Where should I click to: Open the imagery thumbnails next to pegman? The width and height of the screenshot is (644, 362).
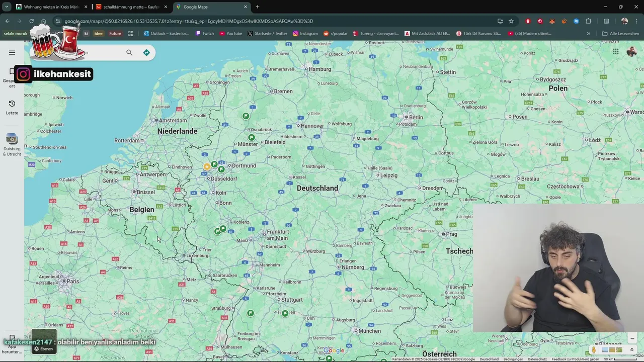pyautogui.click(x=612, y=350)
